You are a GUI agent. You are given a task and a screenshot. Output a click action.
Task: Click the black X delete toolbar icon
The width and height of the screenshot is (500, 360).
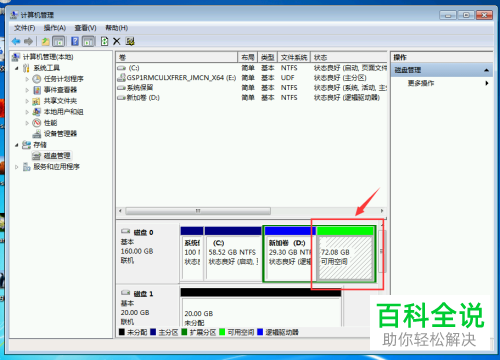coord(117,41)
